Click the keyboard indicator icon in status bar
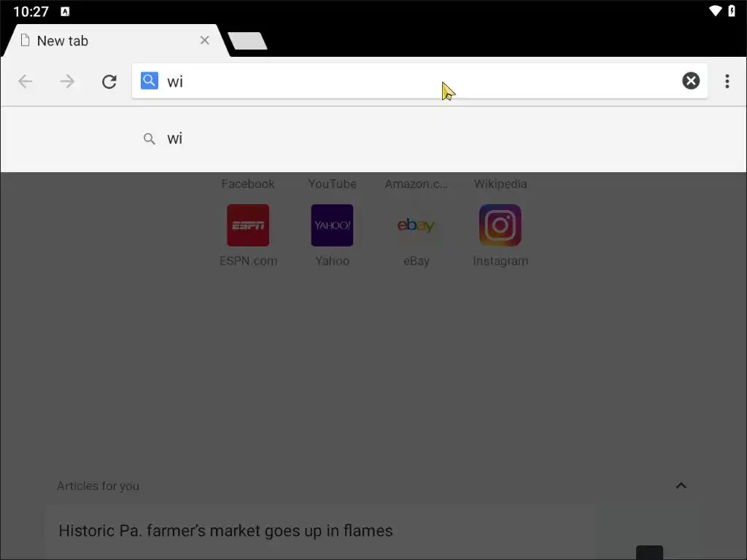This screenshot has width=747, height=560. (65, 12)
